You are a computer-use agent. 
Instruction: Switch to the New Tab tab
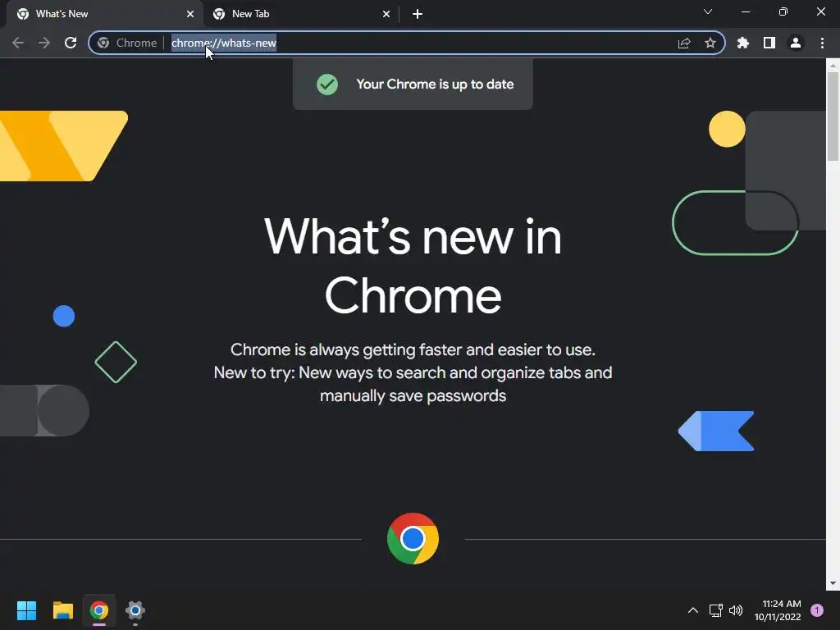300,14
